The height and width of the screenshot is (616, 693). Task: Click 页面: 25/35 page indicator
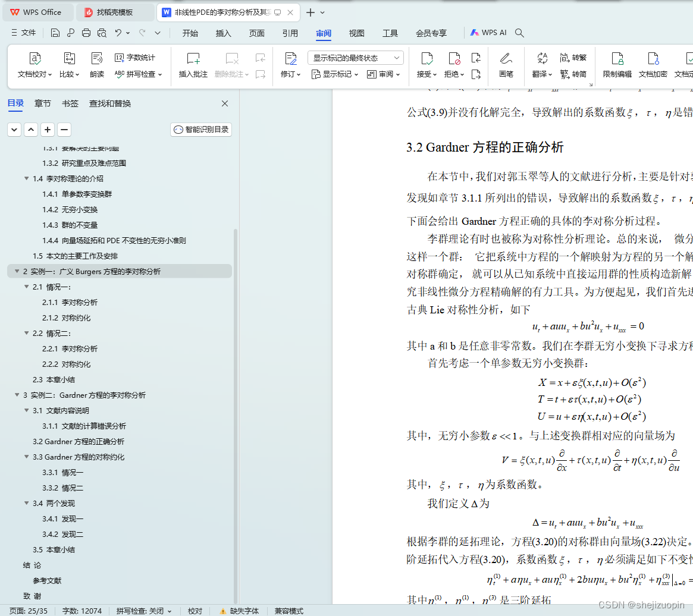coord(29,611)
